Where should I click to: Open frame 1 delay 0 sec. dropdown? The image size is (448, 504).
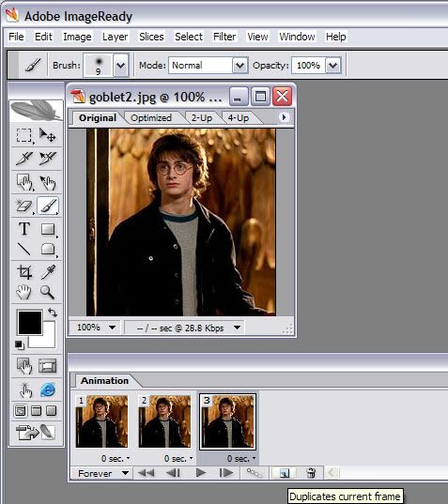tap(116, 458)
